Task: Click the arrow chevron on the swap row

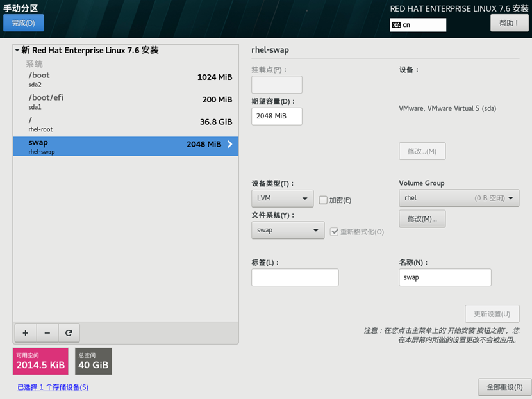Action: click(x=230, y=144)
